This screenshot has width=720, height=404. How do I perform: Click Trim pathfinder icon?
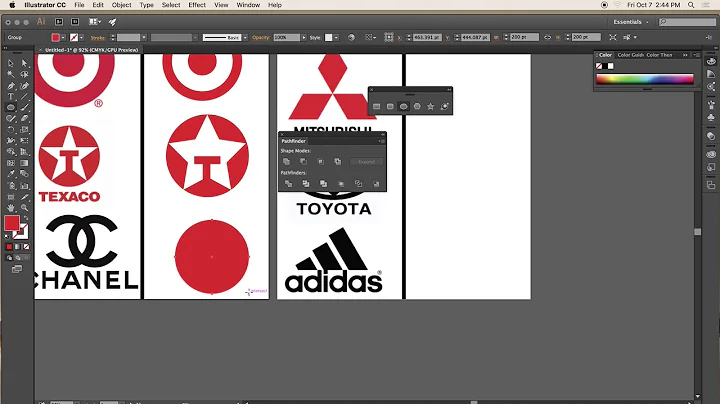[306, 184]
